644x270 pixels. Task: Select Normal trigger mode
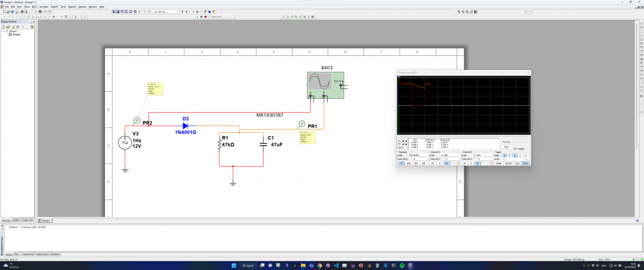click(x=508, y=163)
